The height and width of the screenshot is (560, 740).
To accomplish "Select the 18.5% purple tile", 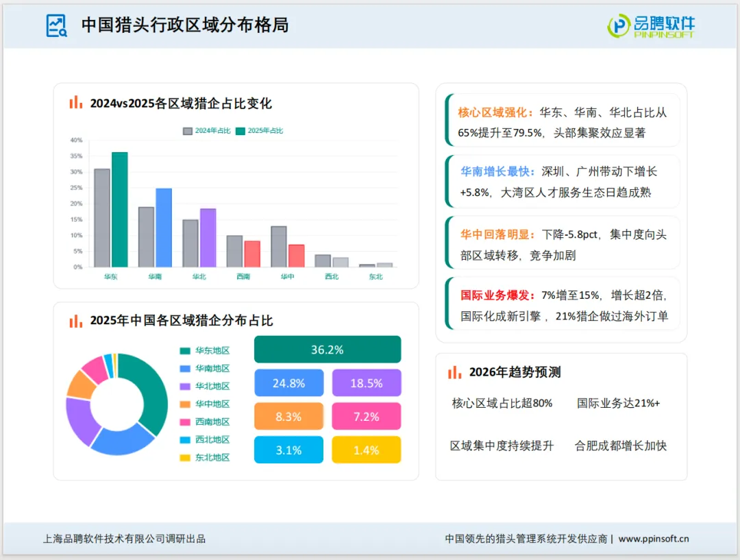I will 367,383.
